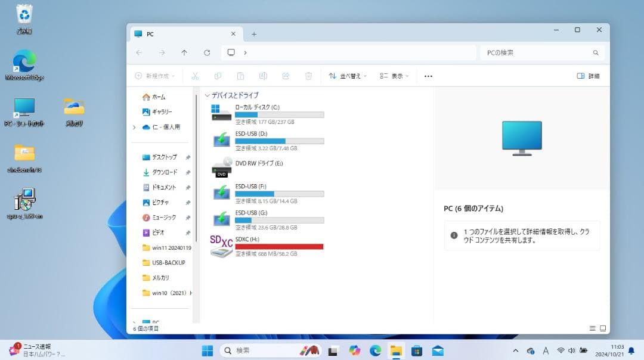Viewport: 644px width, 360px height.
Task: Switch to details view in the status bar
Action: point(592,327)
